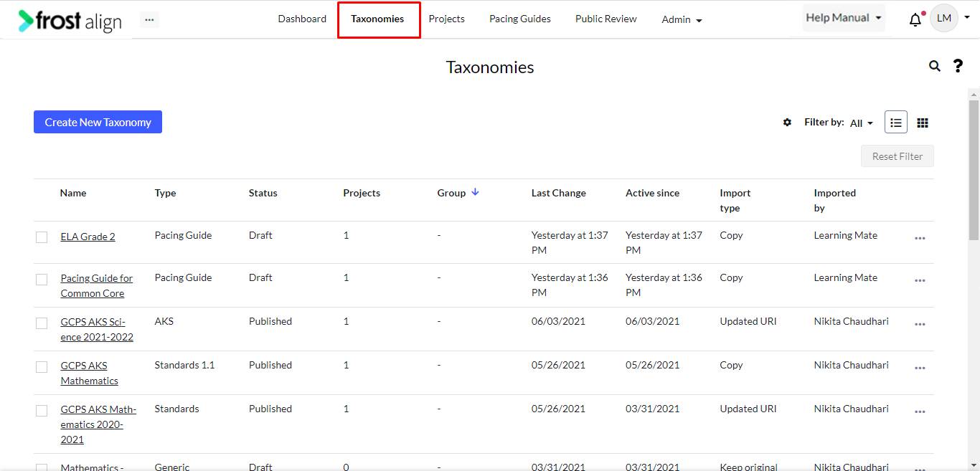The image size is (980, 471).
Task: Open the Help Manual dropdown
Action: point(843,17)
